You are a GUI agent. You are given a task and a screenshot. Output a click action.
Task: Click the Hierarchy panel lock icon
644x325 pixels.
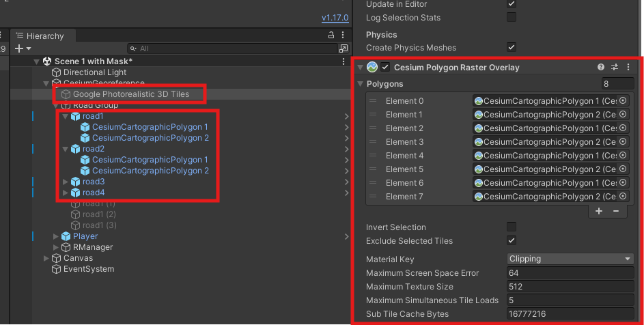(x=331, y=36)
